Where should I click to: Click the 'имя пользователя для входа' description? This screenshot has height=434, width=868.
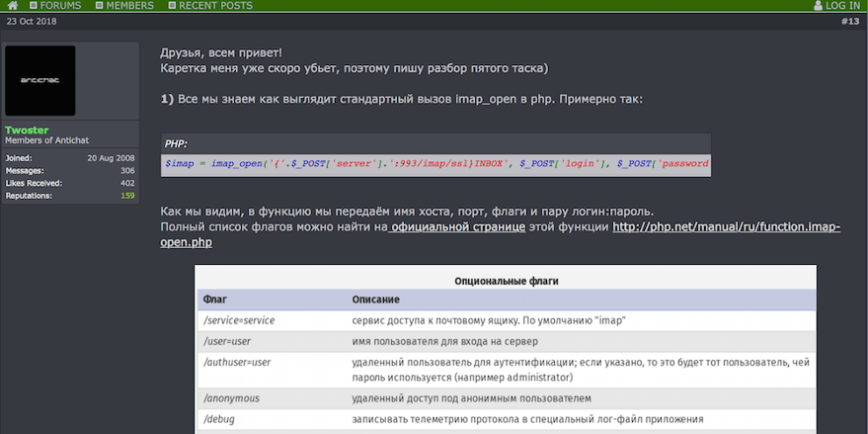tap(444, 341)
